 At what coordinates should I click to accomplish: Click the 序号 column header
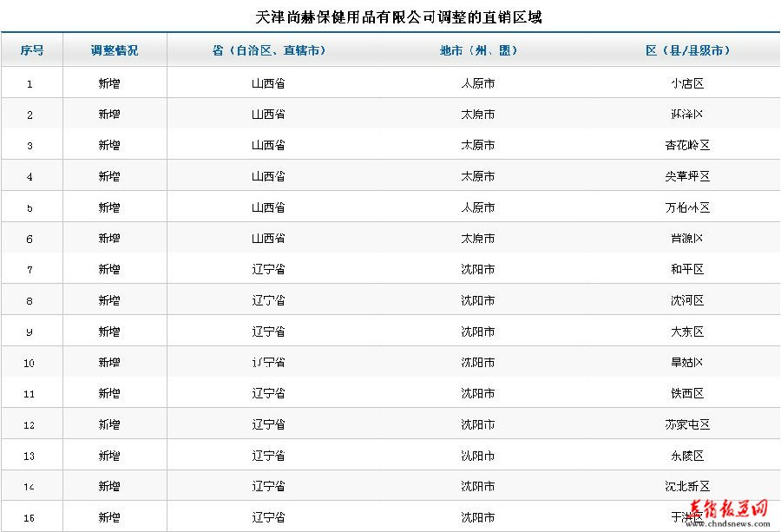click(x=31, y=50)
